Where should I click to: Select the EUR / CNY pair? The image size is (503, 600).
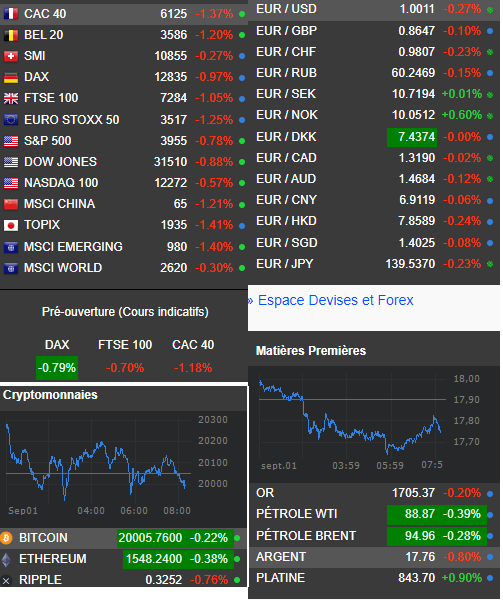[286, 200]
